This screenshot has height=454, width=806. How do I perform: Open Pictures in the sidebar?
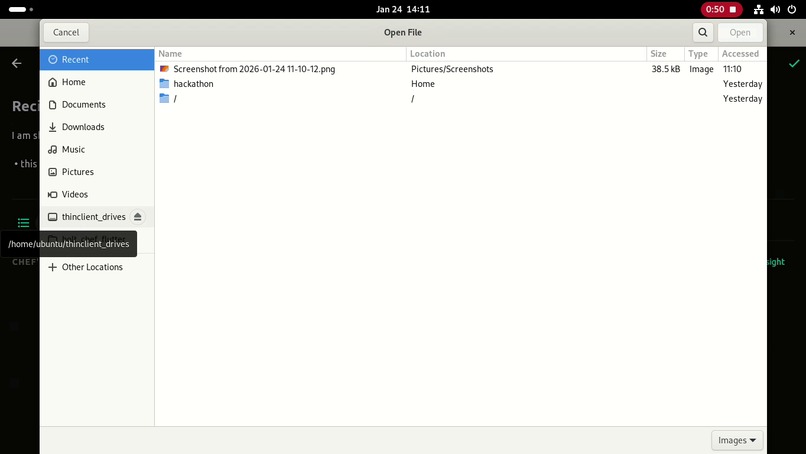97,172
